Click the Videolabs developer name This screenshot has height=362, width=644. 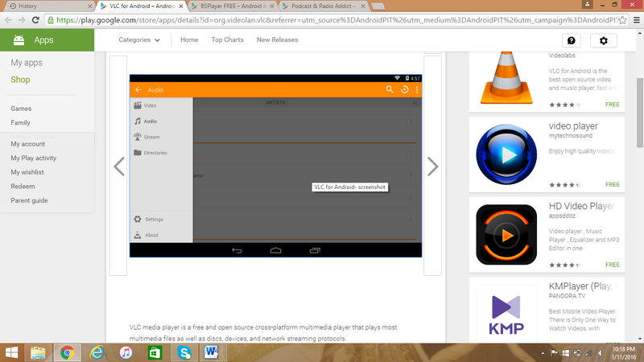(x=562, y=56)
